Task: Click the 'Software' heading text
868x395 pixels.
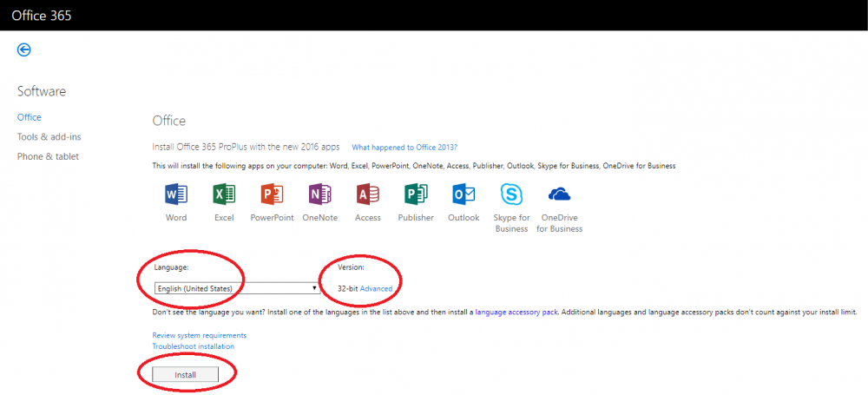Action: coord(42,91)
